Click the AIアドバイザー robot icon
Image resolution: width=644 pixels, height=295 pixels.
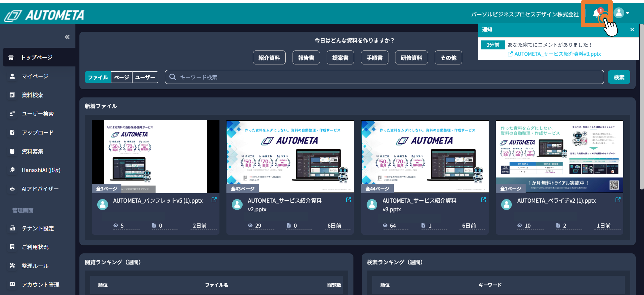[x=12, y=189]
